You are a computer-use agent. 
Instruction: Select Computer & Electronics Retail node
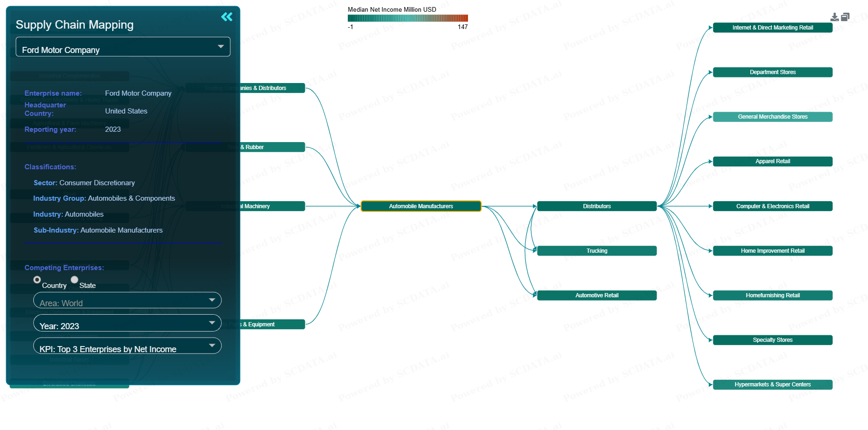pos(773,206)
